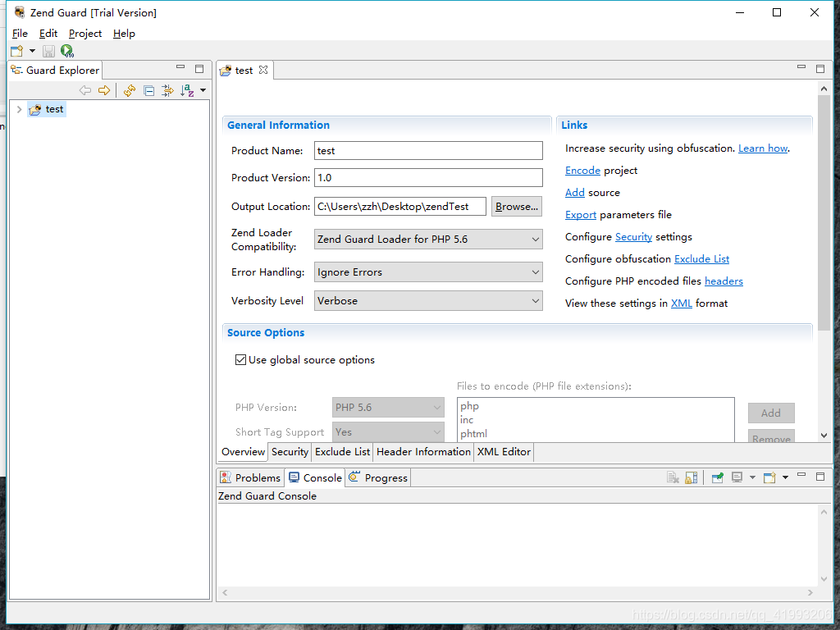Open the Help menu
This screenshot has height=630, width=840.
coord(124,33)
